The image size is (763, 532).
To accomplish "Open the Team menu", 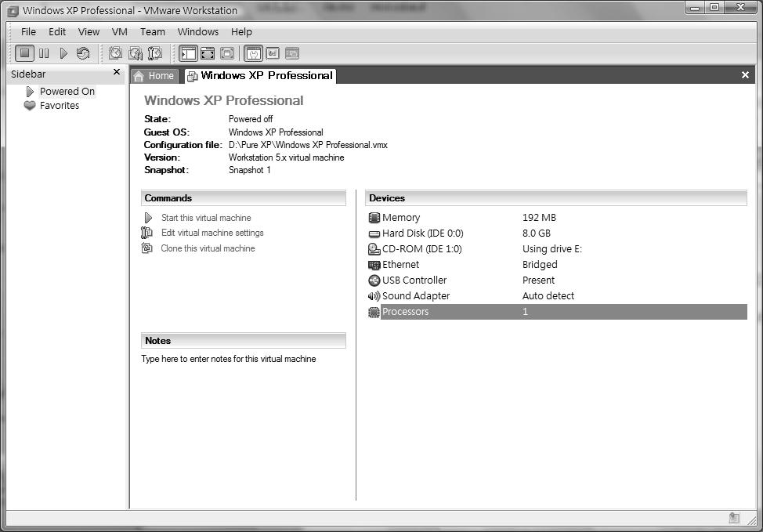I will (153, 31).
